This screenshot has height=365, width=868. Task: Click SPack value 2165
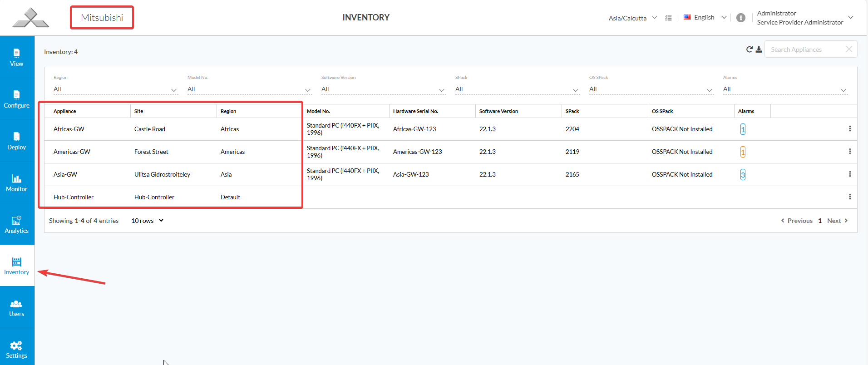coord(572,174)
